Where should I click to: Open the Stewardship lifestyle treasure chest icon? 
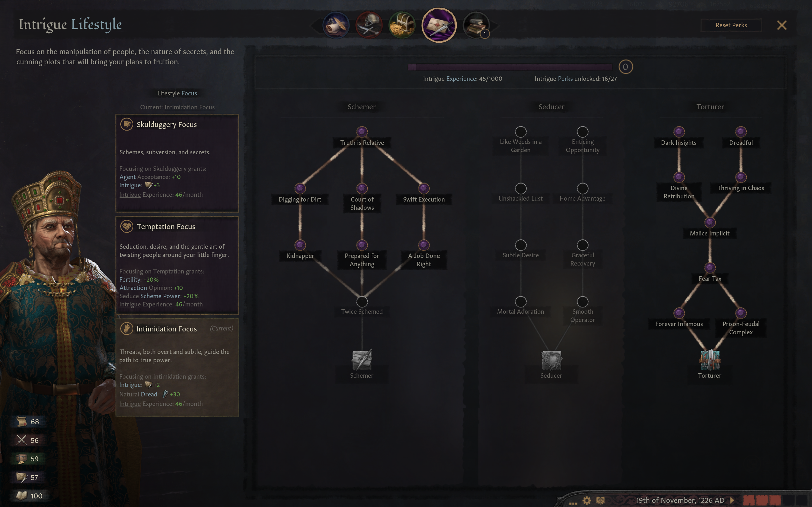point(402,25)
